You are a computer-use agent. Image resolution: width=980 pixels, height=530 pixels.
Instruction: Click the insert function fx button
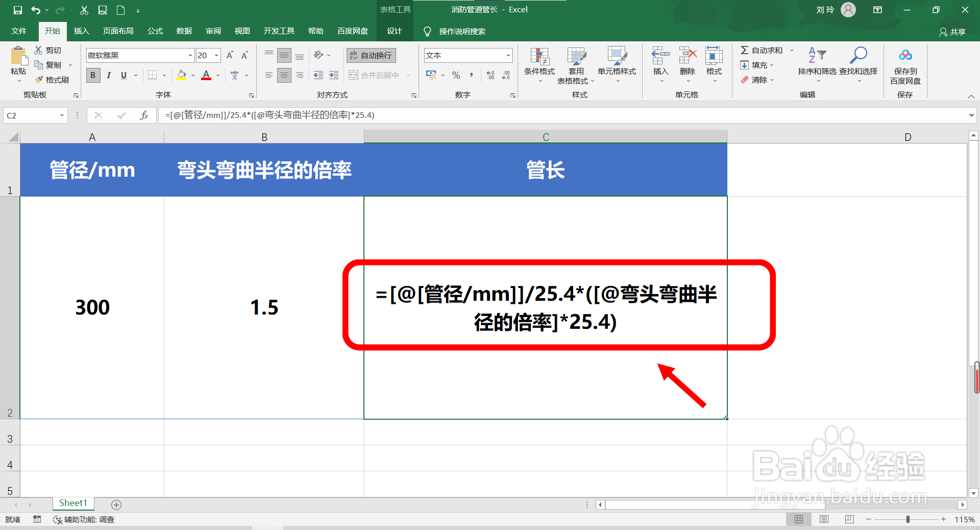pyautogui.click(x=144, y=115)
